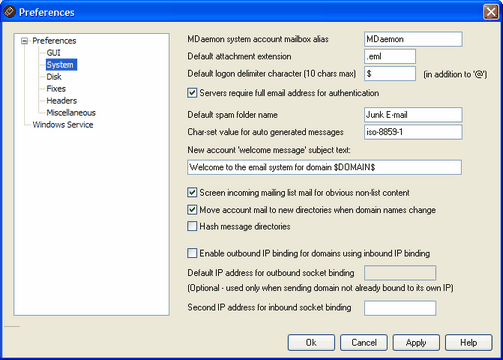Click the logon delimiter character field
The width and height of the screenshot is (503, 360).
pos(390,74)
